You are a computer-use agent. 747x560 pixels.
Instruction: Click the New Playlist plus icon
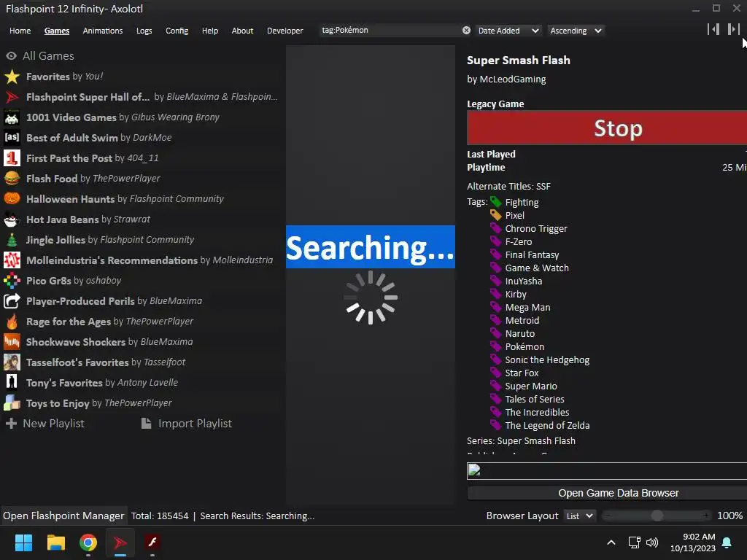12,424
